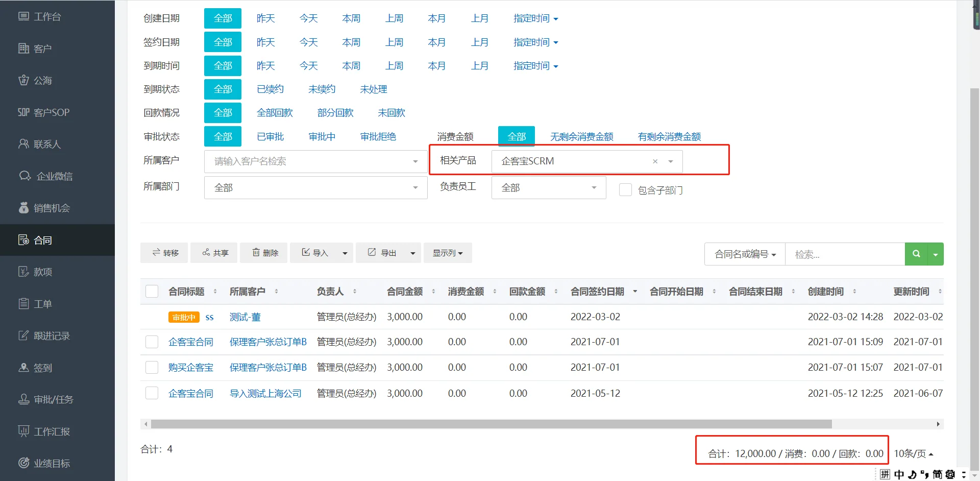Viewport: 980px width, 481px height.
Task: Tick checkbox for 企客宝合同 dated 2021-07-01
Action: click(152, 342)
